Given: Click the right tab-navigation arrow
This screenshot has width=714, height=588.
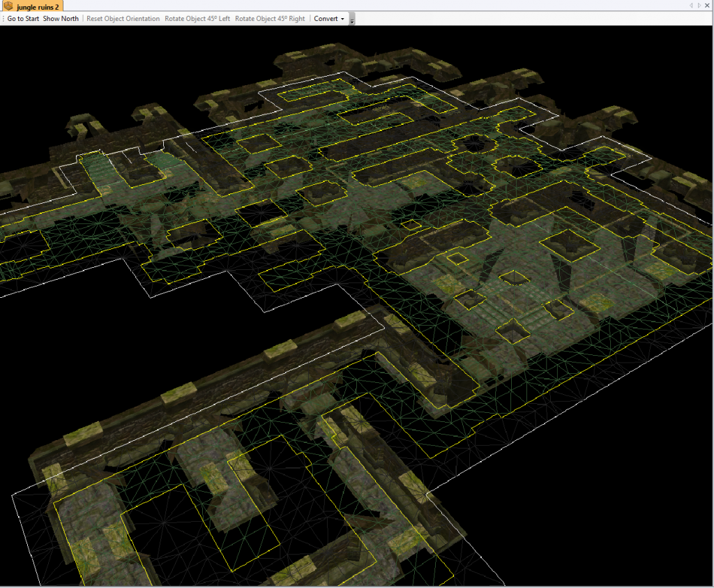Looking at the screenshot, I should [x=699, y=5].
